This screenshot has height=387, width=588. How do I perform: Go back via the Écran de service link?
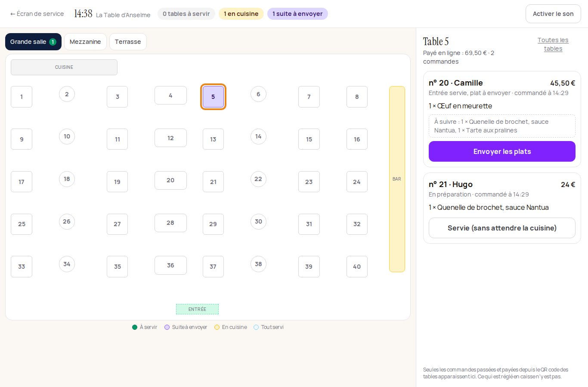click(x=37, y=14)
